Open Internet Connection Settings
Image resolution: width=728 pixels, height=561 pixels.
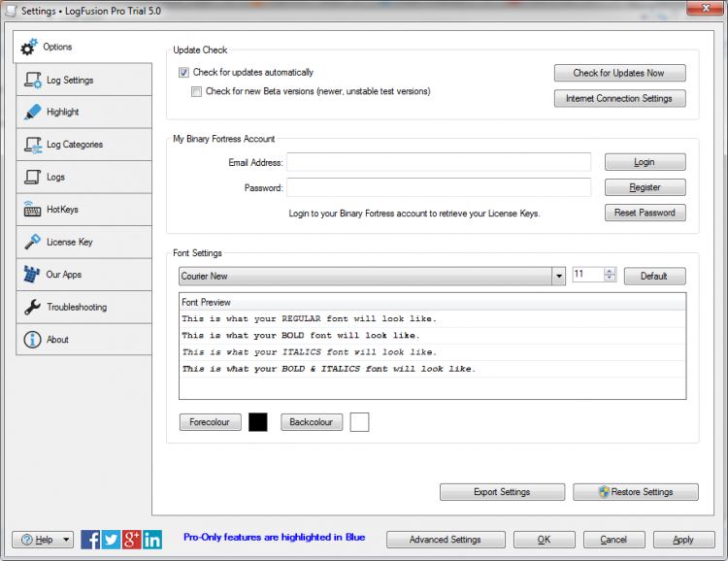[620, 98]
